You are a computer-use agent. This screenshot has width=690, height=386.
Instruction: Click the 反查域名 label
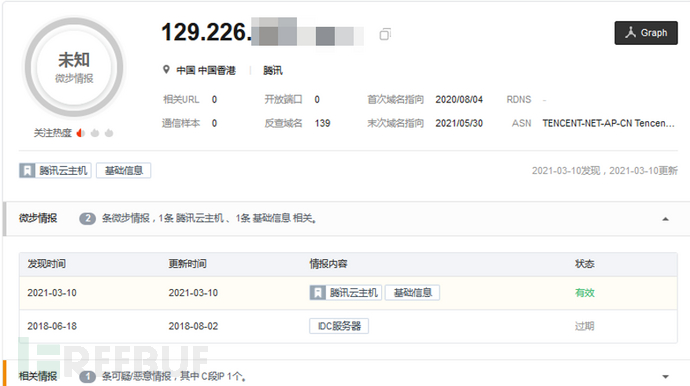pos(283,123)
